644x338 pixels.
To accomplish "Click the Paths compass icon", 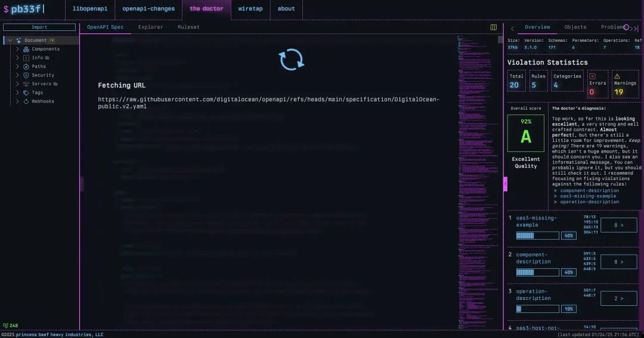I will (x=26, y=67).
